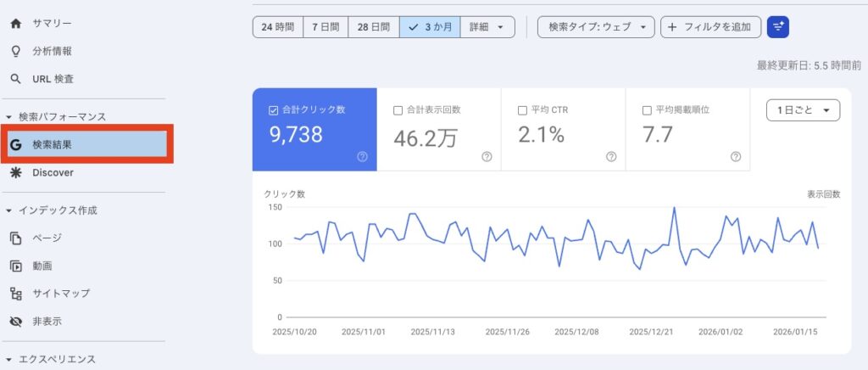This screenshot has height=370, width=868.
Task: Uncheck the 合計クリック数 checkbox
Action: [273, 110]
